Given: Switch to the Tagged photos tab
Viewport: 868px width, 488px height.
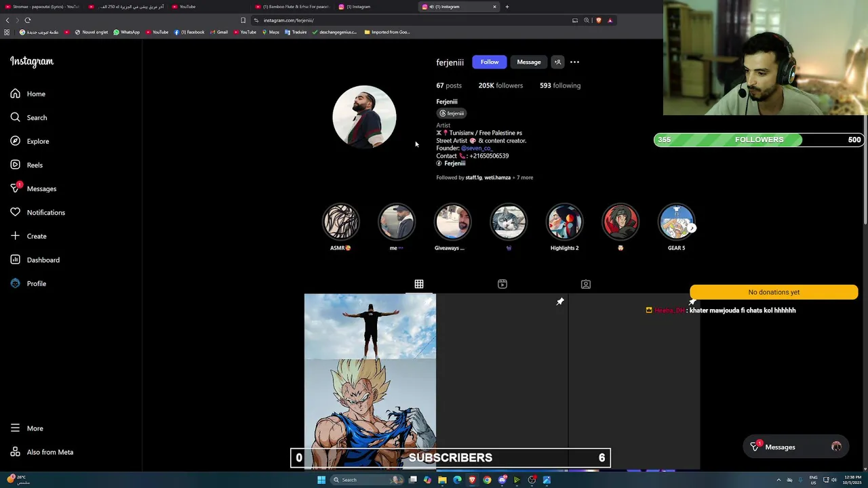Looking at the screenshot, I should 586,284.
